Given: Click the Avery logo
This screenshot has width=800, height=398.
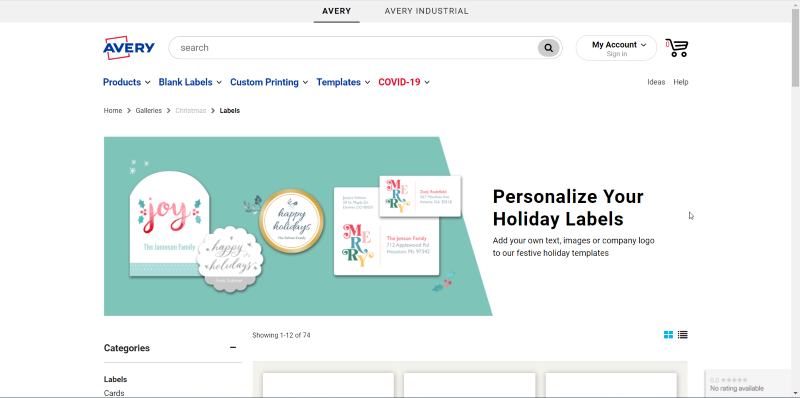Looking at the screenshot, I should [x=129, y=47].
